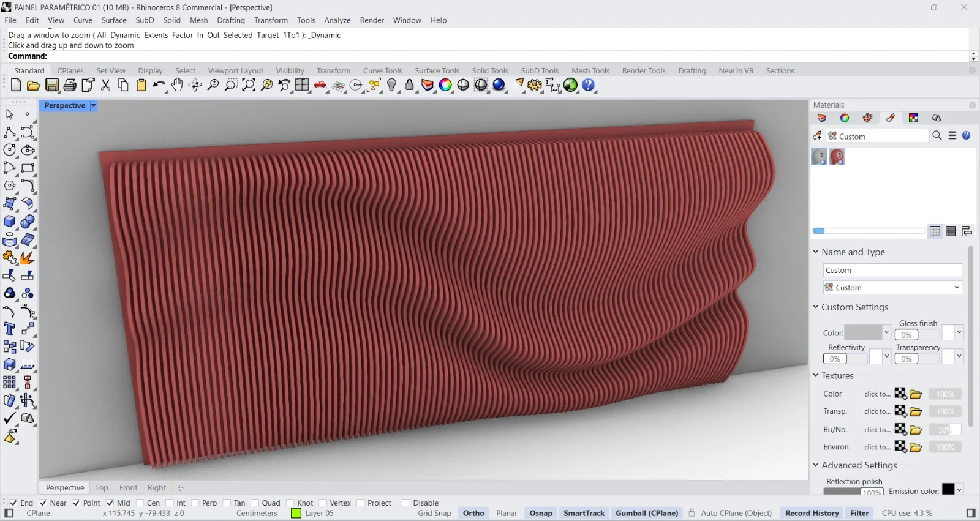The width and height of the screenshot is (980, 521).
Task: Toggle Record History in status bar
Action: point(812,514)
